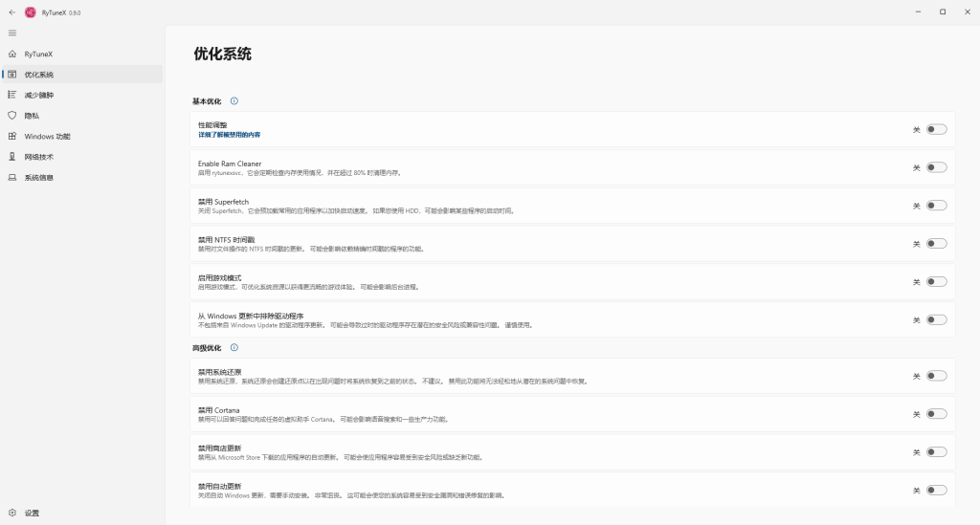Switch on 启用游戏模式
This screenshot has width=980, height=525.
point(936,281)
